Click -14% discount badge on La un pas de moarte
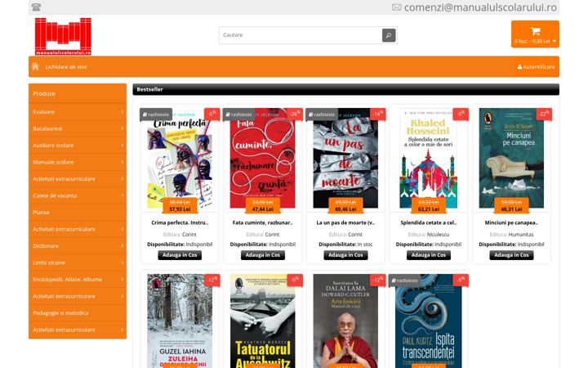 378,114
